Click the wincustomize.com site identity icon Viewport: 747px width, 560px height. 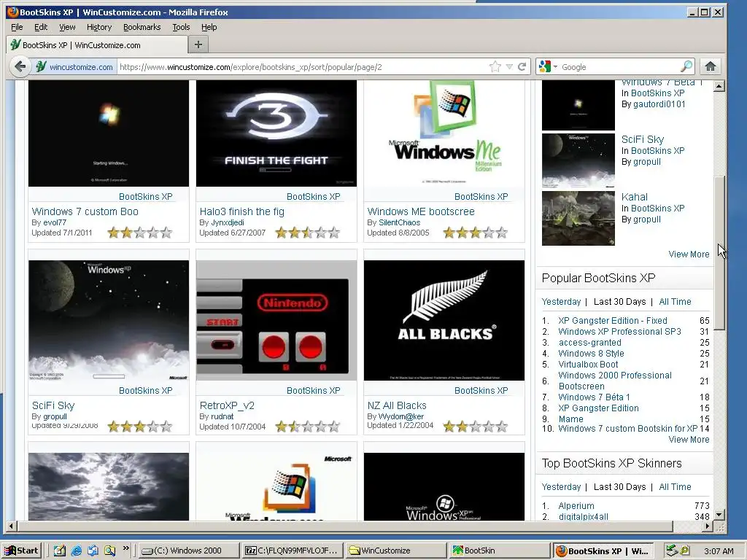coord(75,66)
